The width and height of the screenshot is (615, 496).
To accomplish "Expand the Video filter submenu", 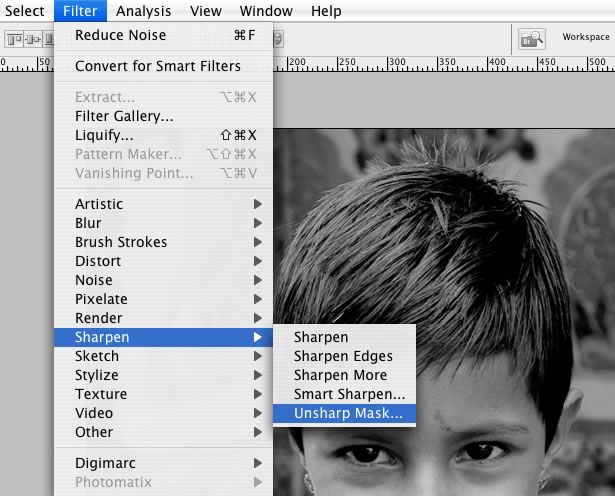I will [x=163, y=413].
